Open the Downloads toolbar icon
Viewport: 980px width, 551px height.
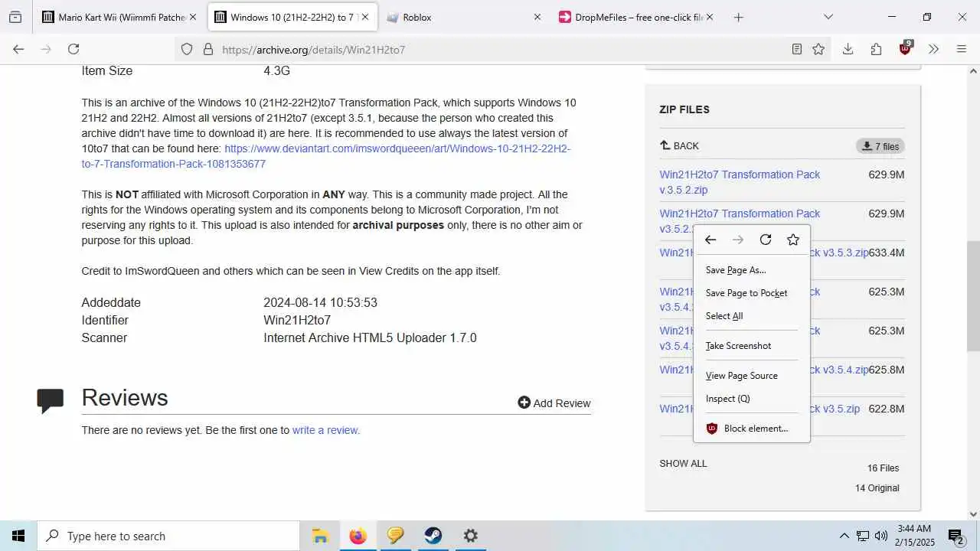pyautogui.click(x=848, y=49)
